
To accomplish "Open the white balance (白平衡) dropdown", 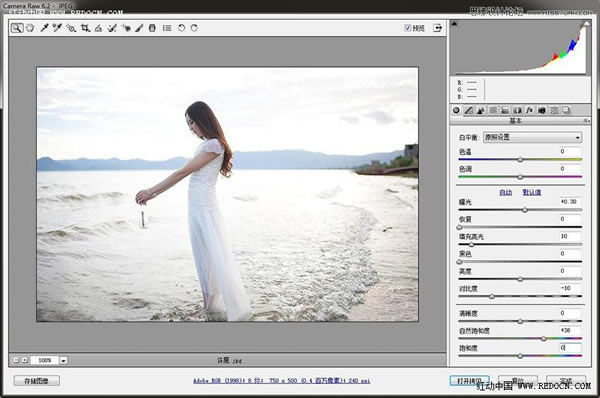I will pos(532,137).
